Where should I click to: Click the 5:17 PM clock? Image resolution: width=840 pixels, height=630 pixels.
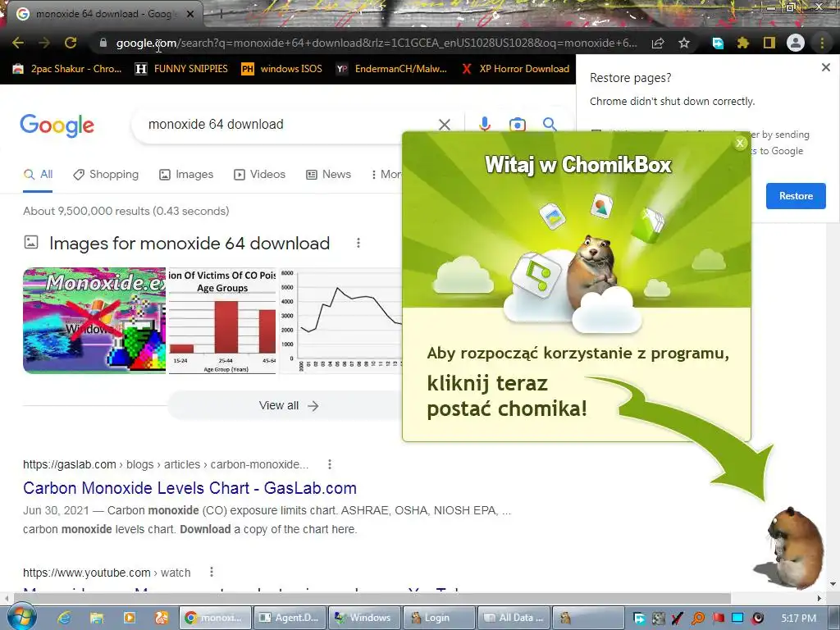pos(798,619)
